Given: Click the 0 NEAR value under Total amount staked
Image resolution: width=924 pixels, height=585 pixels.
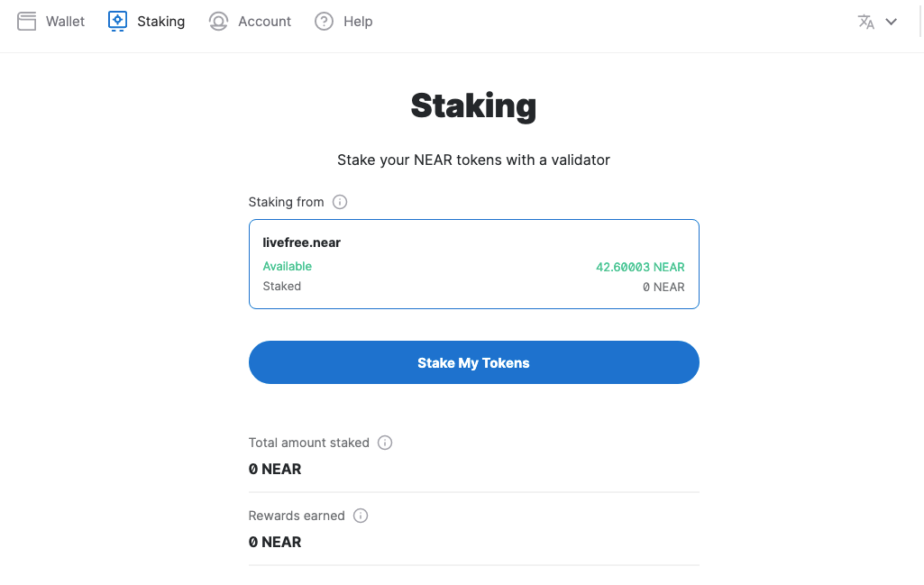Looking at the screenshot, I should 275,469.
